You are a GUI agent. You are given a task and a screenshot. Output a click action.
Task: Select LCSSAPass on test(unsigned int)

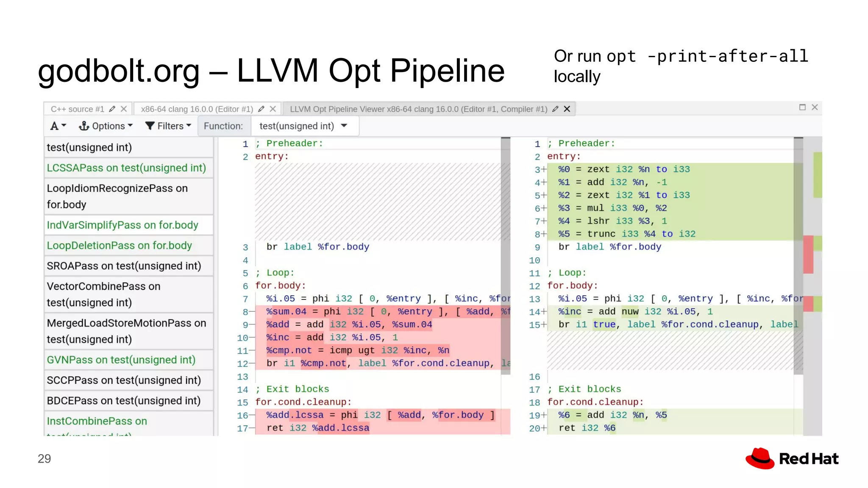pyautogui.click(x=129, y=168)
